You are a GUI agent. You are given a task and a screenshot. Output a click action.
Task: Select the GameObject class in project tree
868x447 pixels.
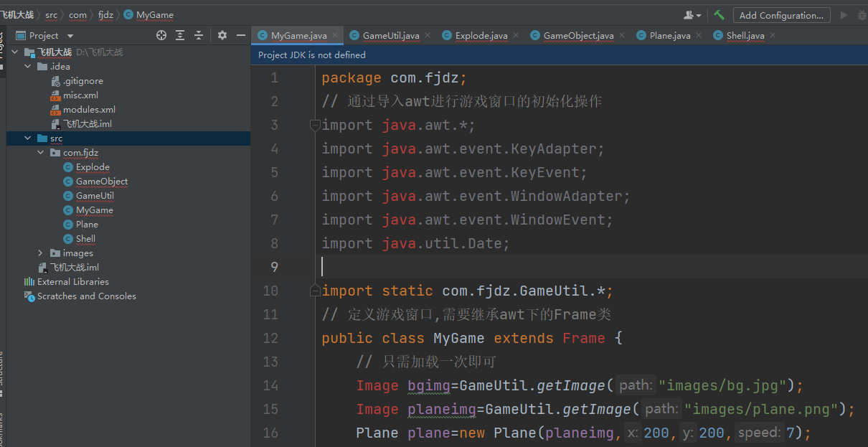(x=102, y=182)
